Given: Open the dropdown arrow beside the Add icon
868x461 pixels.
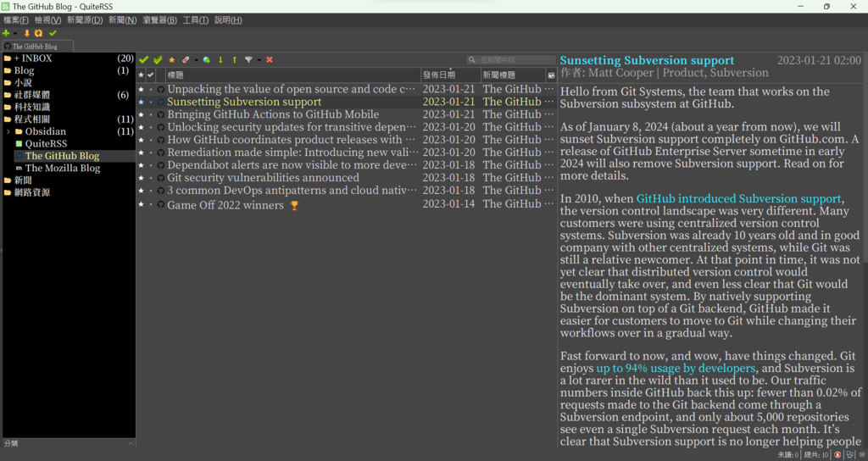Looking at the screenshot, I should click(15, 34).
